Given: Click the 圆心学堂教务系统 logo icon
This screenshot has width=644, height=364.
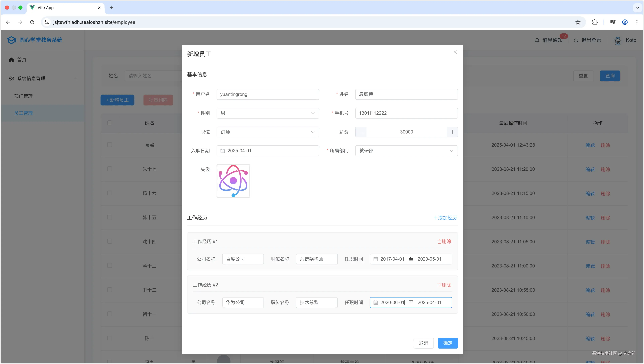Looking at the screenshot, I should pyautogui.click(x=11, y=40).
